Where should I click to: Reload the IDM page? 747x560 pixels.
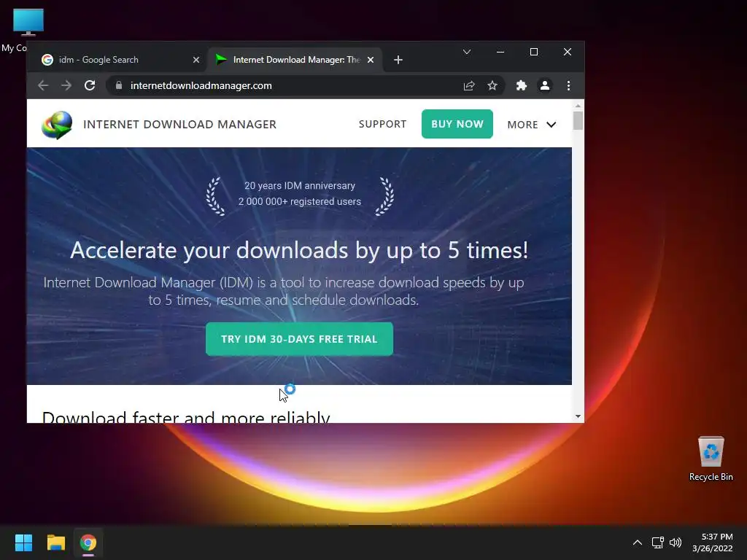pyautogui.click(x=90, y=86)
